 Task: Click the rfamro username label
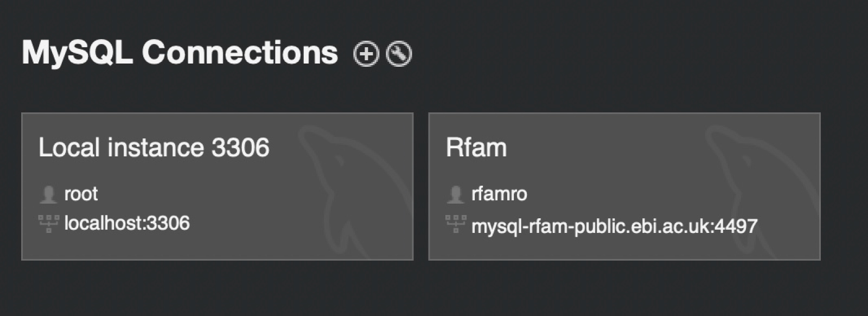click(499, 194)
